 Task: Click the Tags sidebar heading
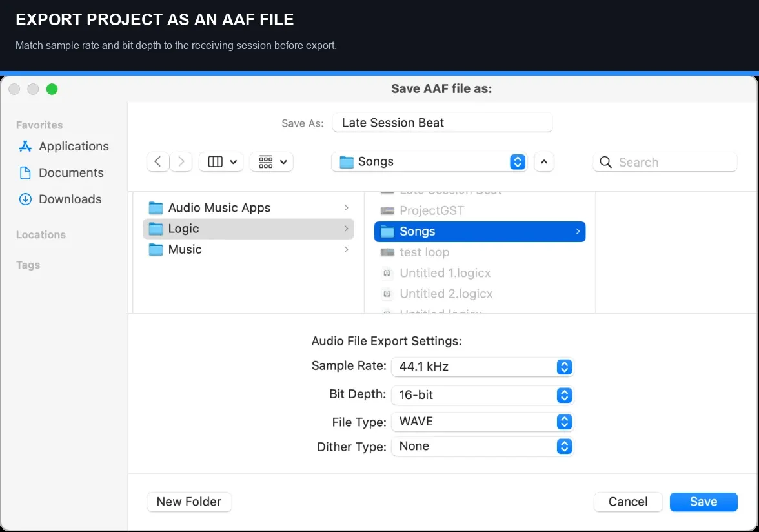tap(28, 265)
